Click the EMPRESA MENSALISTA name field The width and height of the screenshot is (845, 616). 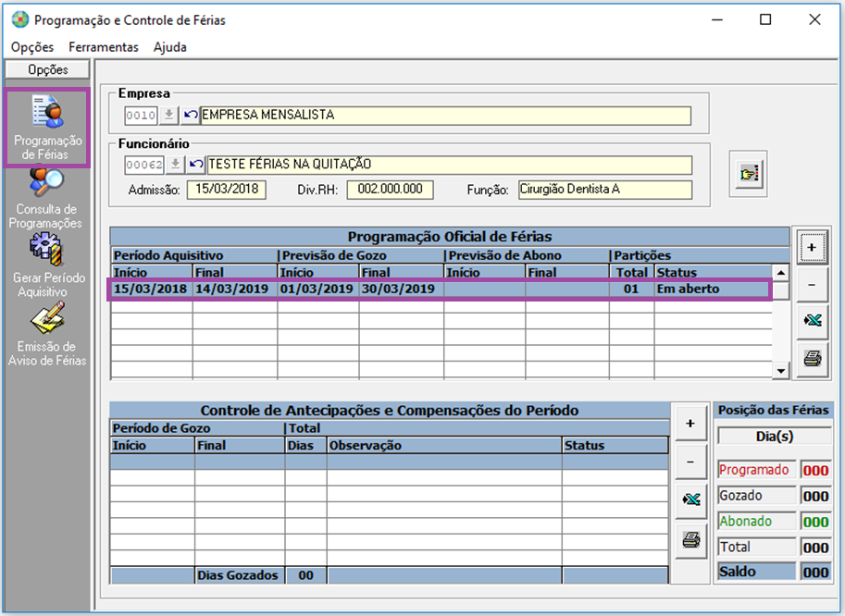click(446, 116)
